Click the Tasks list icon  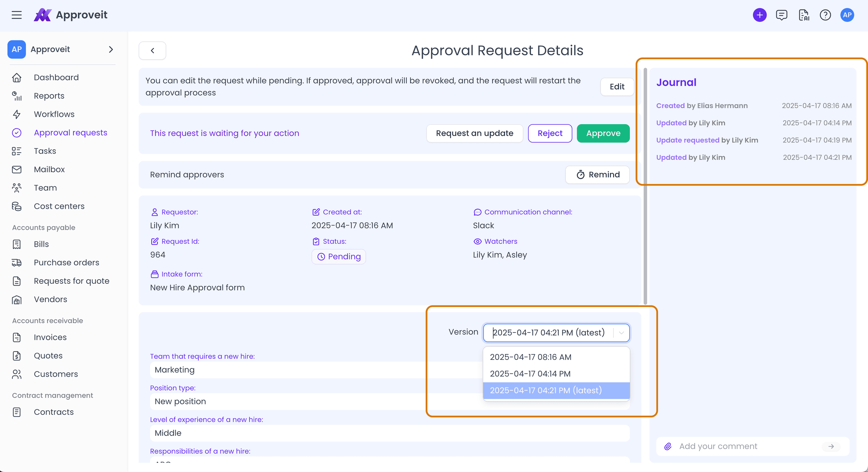pyautogui.click(x=16, y=151)
